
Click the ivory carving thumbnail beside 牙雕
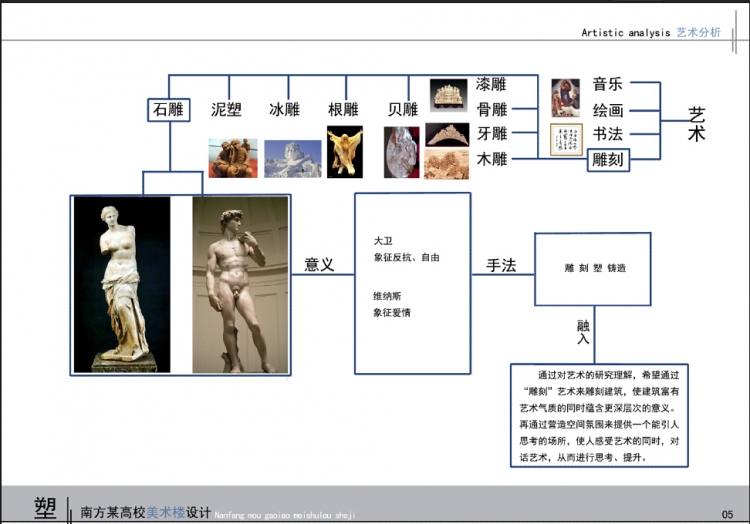pyautogui.click(x=447, y=135)
